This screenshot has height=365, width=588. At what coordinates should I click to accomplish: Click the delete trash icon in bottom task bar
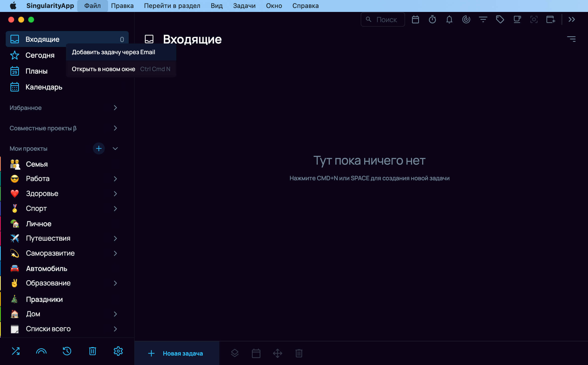(299, 353)
